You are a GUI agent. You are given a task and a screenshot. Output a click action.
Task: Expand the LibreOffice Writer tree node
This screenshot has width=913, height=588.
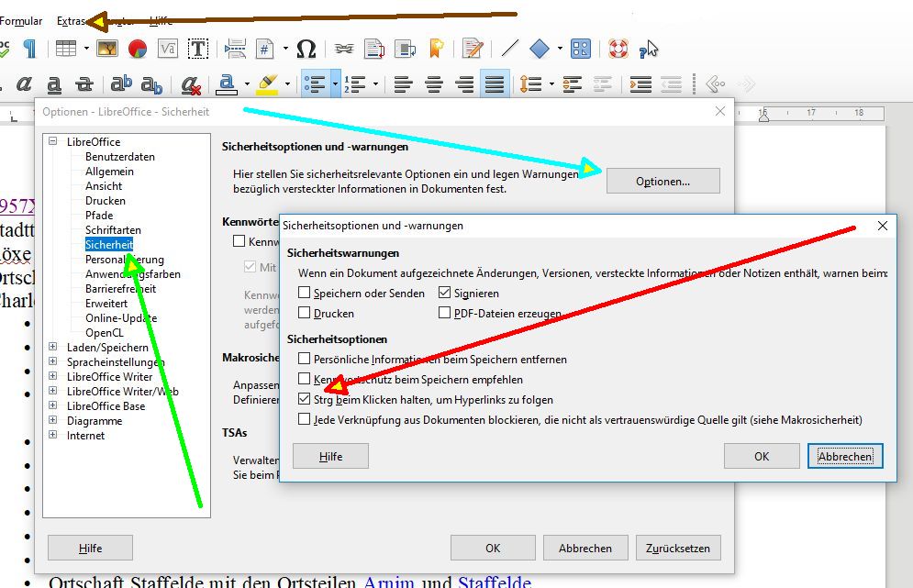[x=53, y=375]
